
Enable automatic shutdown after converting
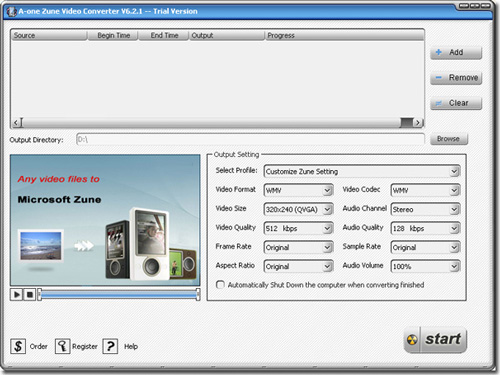[x=220, y=285]
